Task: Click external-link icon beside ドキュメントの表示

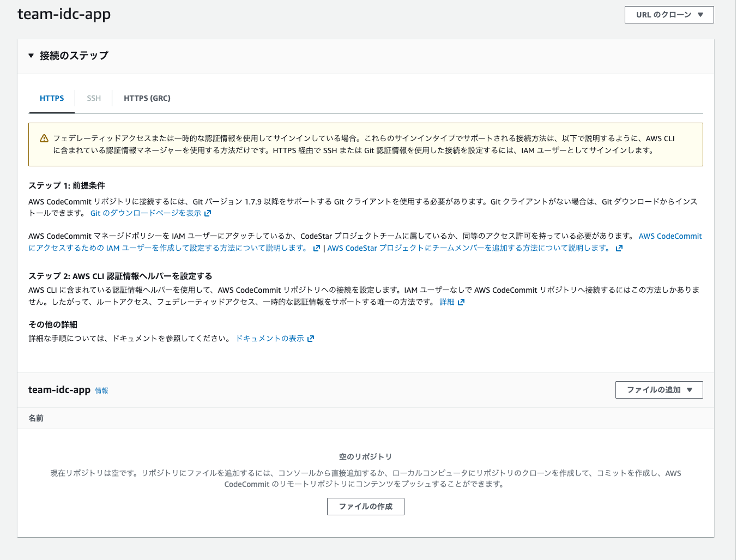Action: coord(311,339)
